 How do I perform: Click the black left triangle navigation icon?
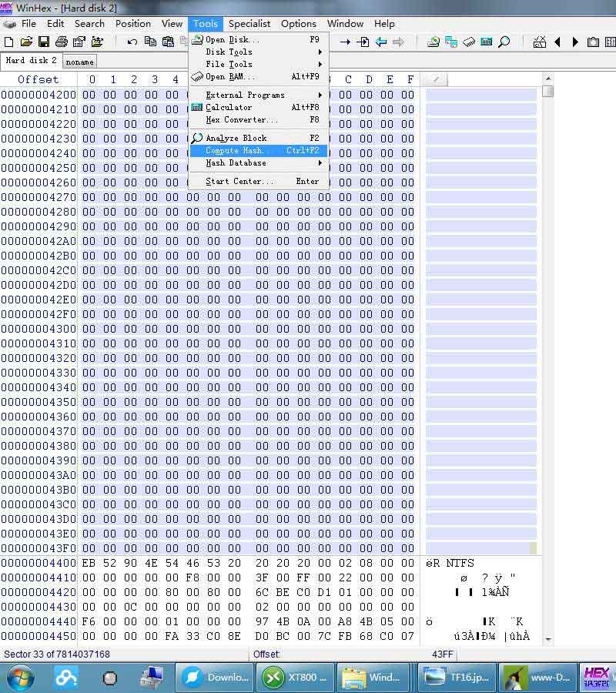pyautogui.click(x=557, y=42)
